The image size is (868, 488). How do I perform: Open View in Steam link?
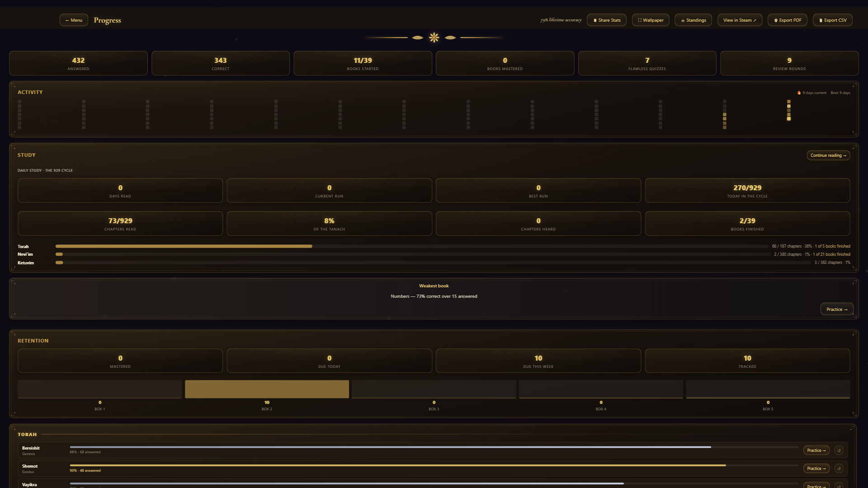pyautogui.click(x=740, y=20)
